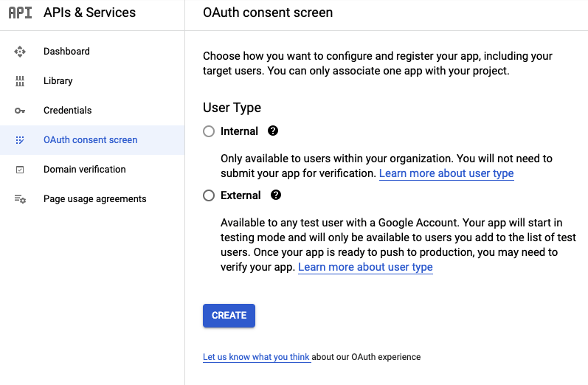
Task: Select the Internal user type radio button
Action: point(209,131)
